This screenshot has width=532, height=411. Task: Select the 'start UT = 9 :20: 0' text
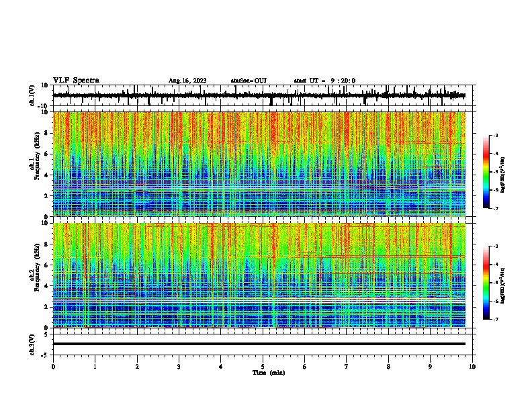click(324, 81)
